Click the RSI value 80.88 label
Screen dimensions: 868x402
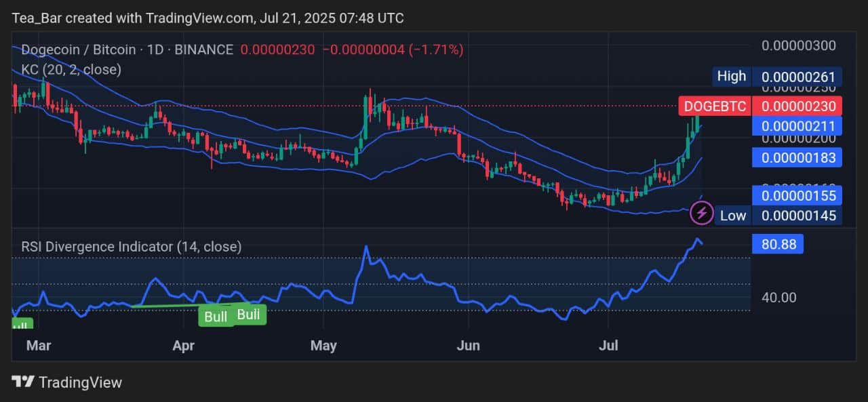(778, 243)
